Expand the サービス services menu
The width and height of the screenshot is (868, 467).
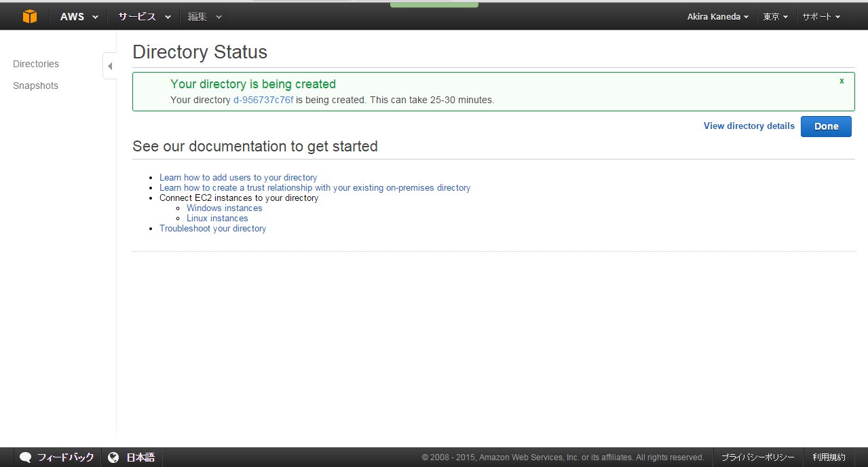(x=145, y=16)
